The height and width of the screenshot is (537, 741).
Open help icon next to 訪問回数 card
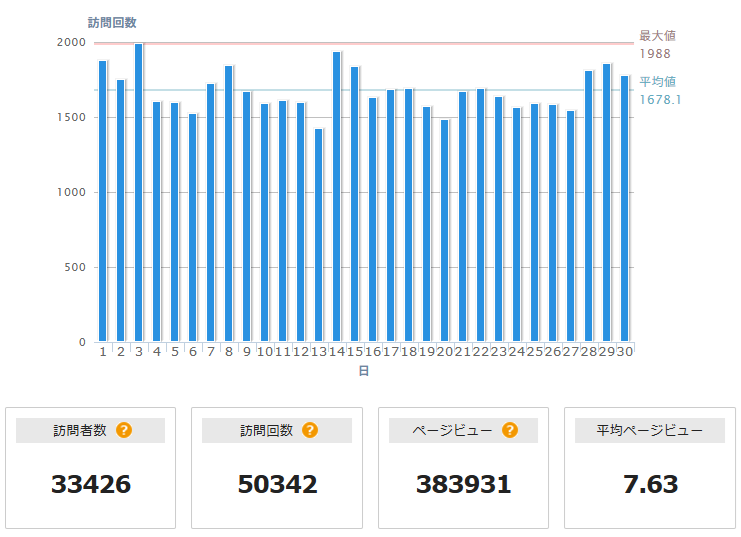coord(310,430)
